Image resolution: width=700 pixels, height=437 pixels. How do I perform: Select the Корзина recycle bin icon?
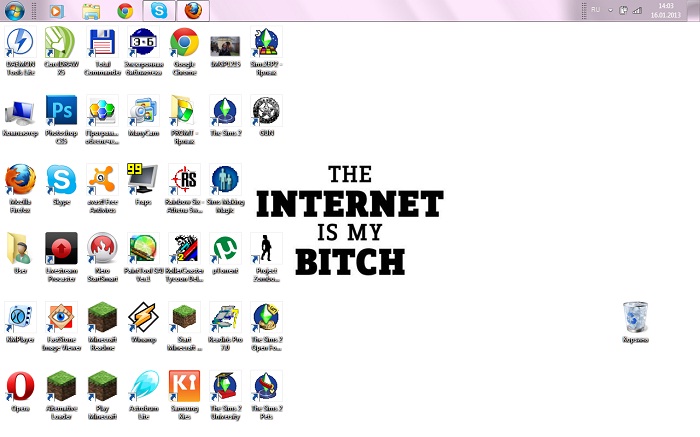(x=635, y=317)
